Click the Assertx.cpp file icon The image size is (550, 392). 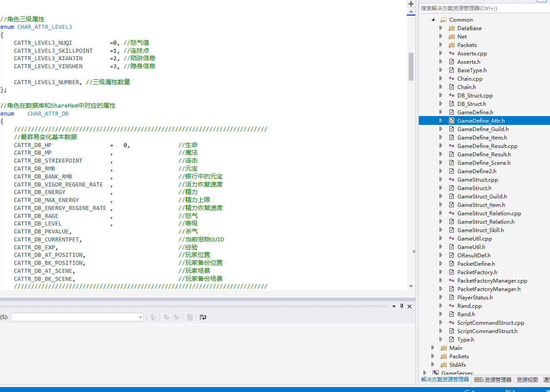[452, 54]
